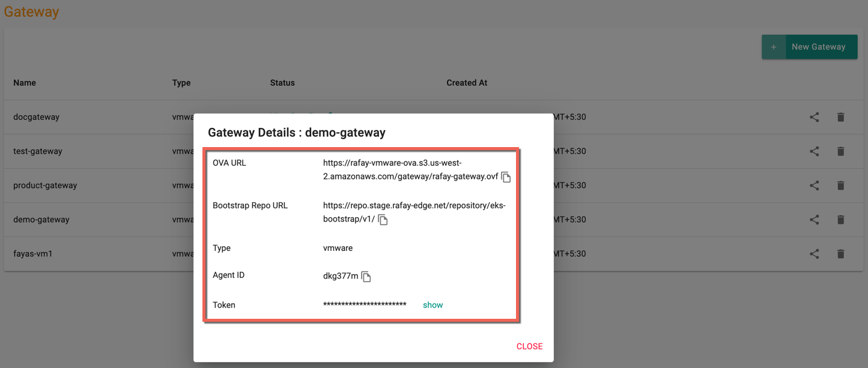The height and width of the screenshot is (368, 868).
Task: Share the fayas-vm1 gateway
Action: pyautogui.click(x=814, y=254)
